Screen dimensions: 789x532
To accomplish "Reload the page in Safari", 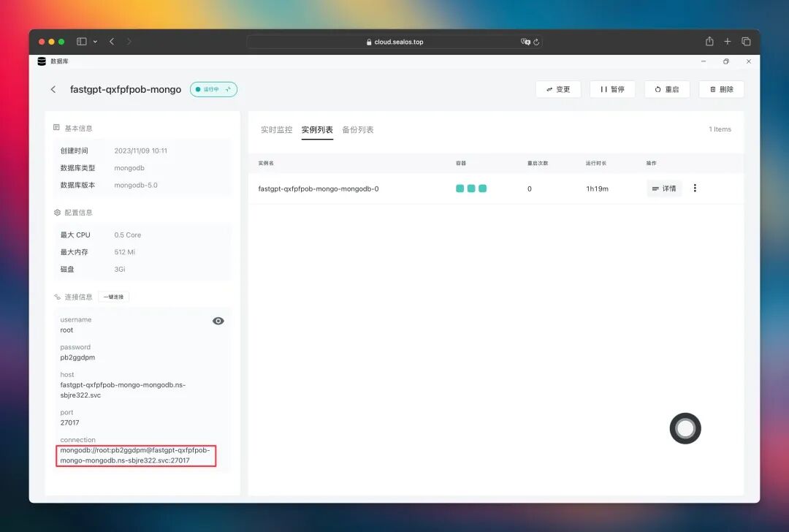I will coord(536,42).
